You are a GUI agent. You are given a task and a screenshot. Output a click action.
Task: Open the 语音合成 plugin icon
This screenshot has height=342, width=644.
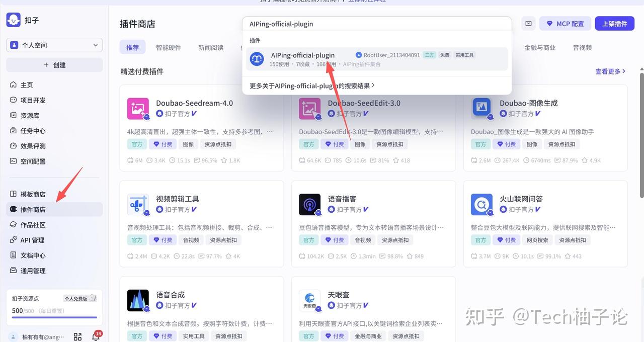[138, 301]
